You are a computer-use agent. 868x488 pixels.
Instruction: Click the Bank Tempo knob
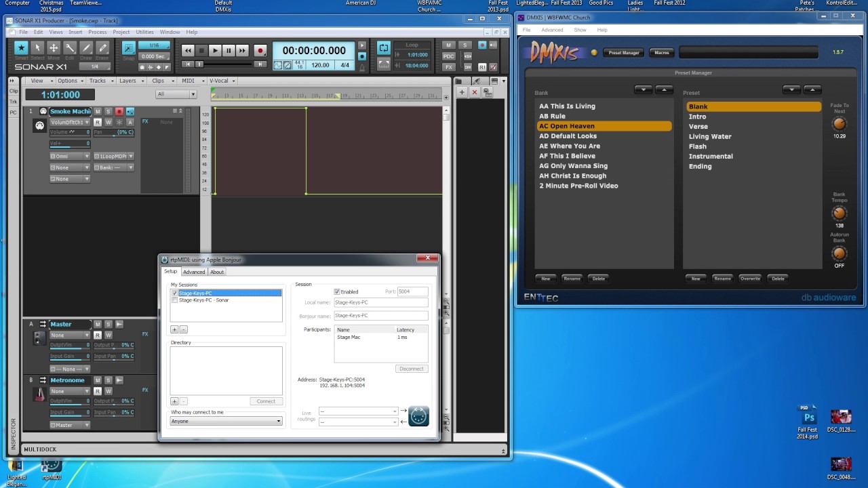[840, 213]
